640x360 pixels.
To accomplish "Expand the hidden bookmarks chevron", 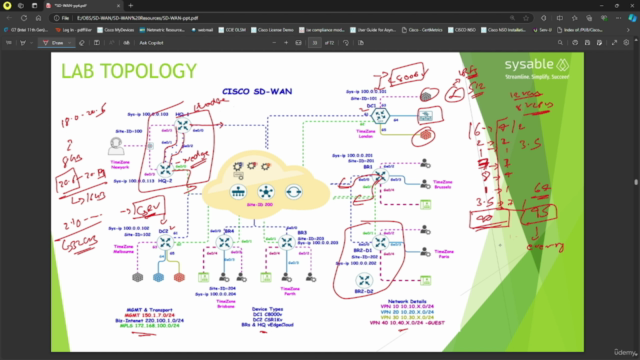I will [x=628, y=30].
